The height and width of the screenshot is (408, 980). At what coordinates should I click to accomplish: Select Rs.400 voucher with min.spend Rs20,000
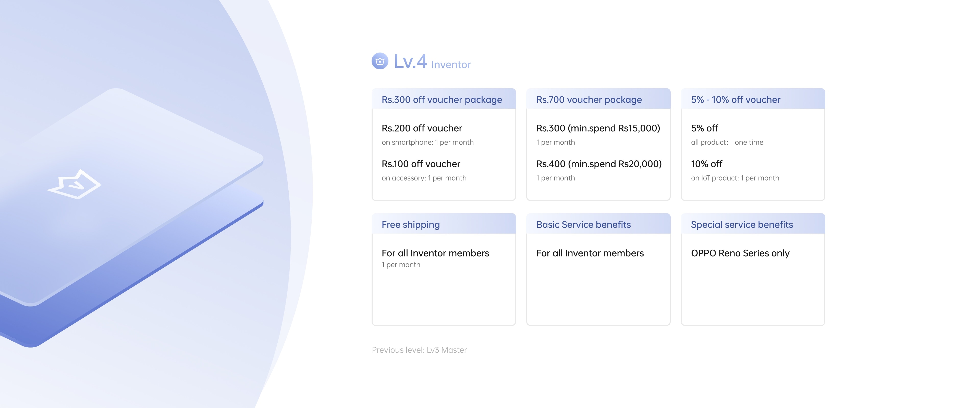pos(599,164)
